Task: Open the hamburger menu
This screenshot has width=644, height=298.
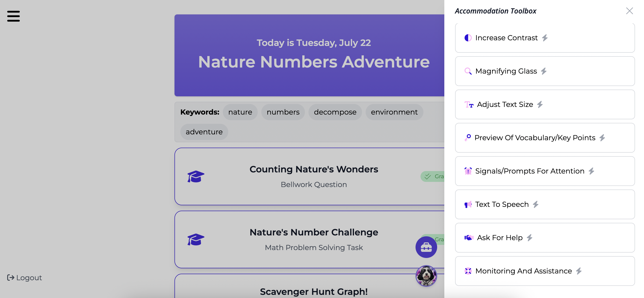Action: (13, 16)
